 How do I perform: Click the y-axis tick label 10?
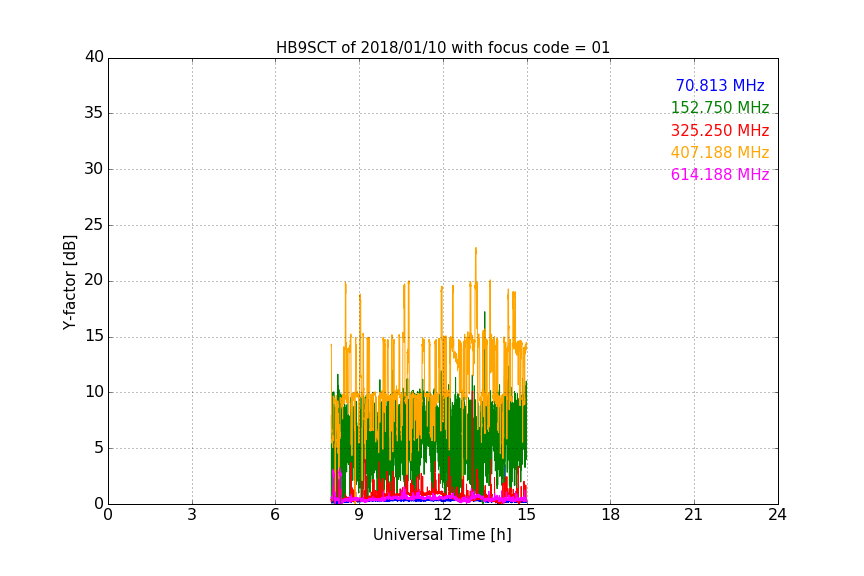(x=94, y=392)
